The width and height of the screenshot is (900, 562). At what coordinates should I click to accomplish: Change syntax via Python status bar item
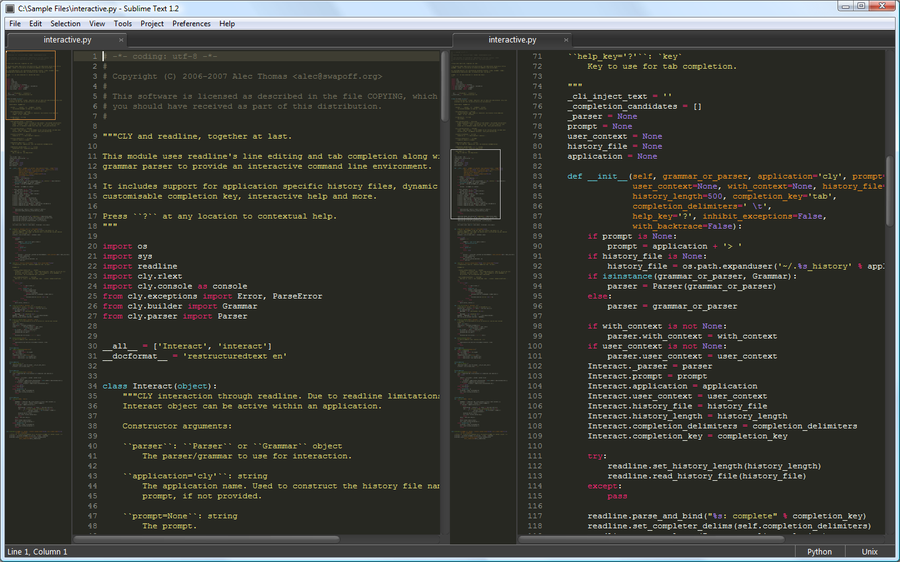pyautogui.click(x=819, y=552)
